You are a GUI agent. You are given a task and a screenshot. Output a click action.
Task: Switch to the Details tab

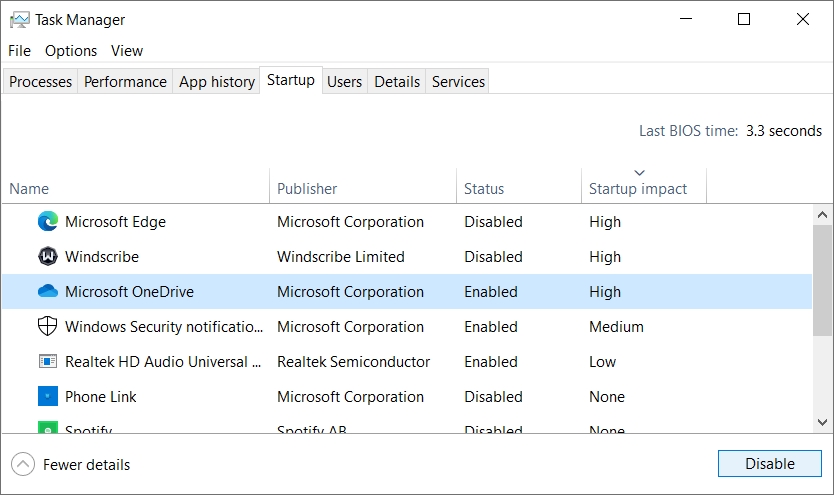397,81
